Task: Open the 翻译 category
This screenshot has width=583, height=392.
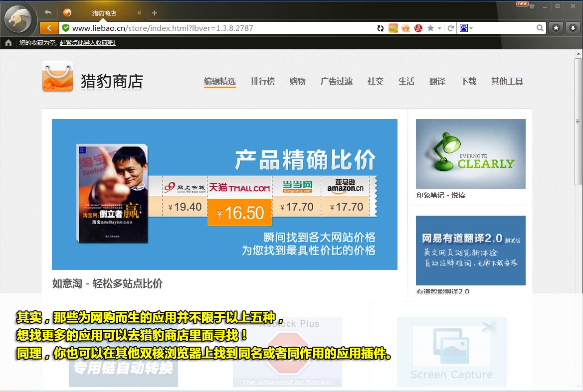Action: point(437,81)
